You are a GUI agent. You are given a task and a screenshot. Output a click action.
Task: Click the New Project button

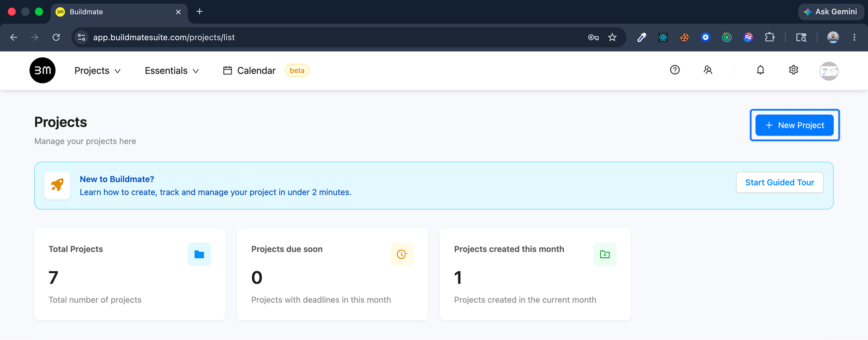point(795,125)
